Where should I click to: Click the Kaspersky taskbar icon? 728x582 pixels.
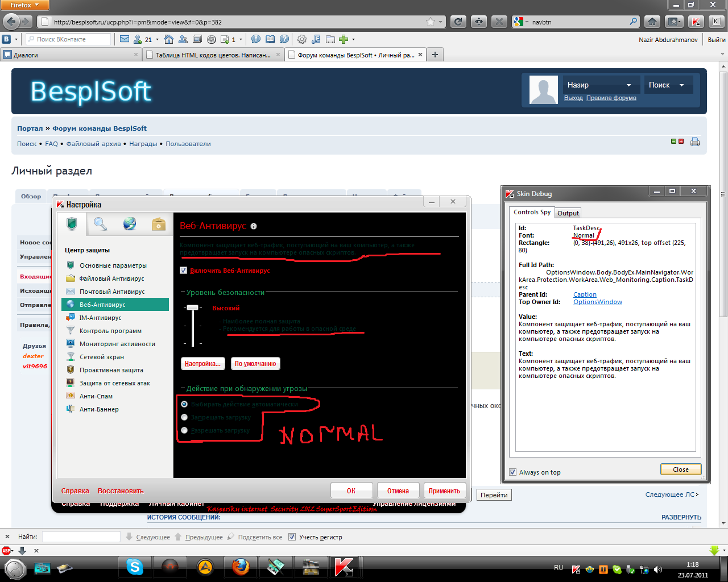click(345, 567)
